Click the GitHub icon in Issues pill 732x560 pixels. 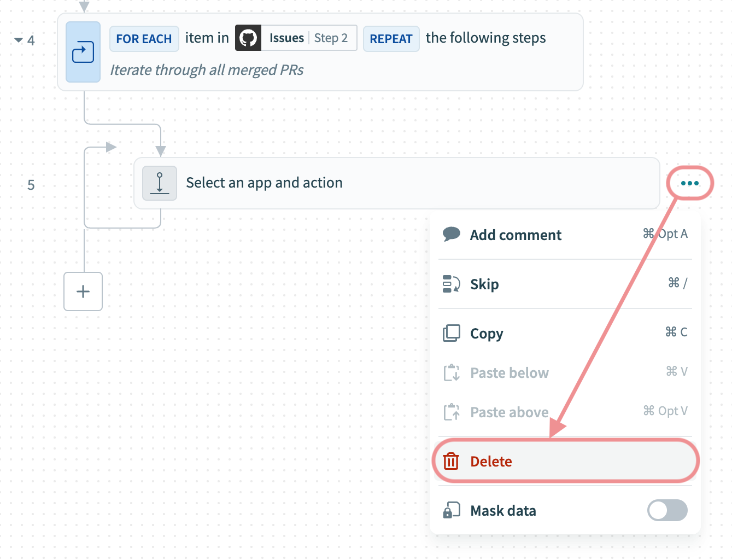tap(248, 38)
